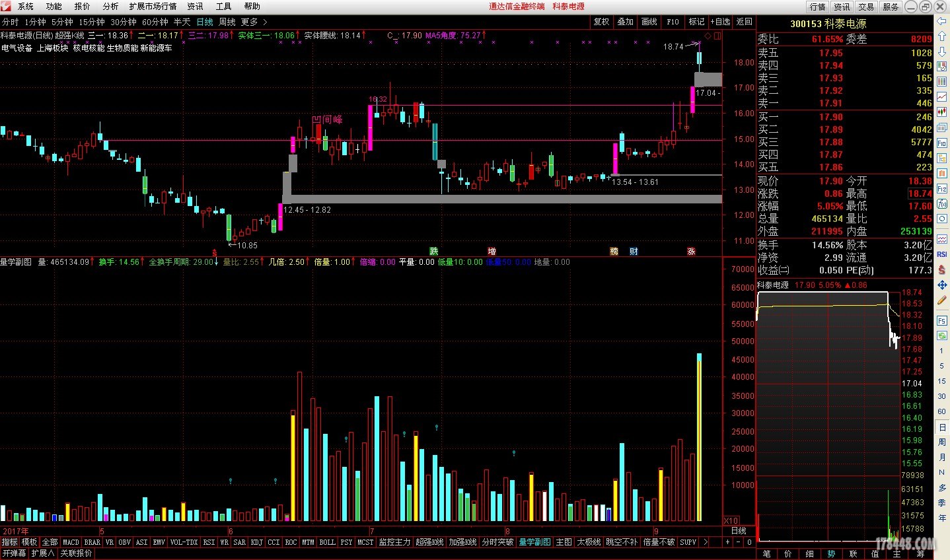Open the 报价 menu
950x560 pixels.
83,6
